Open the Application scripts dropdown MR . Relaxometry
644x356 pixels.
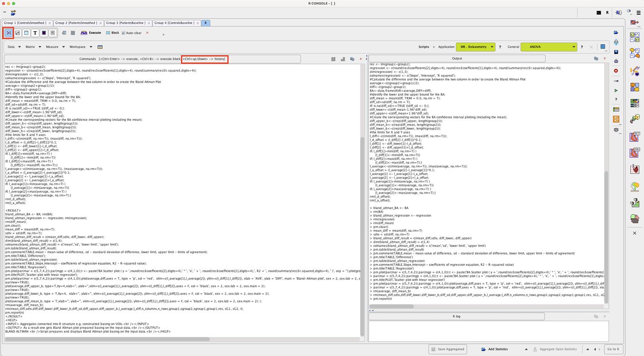click(476, 47)
